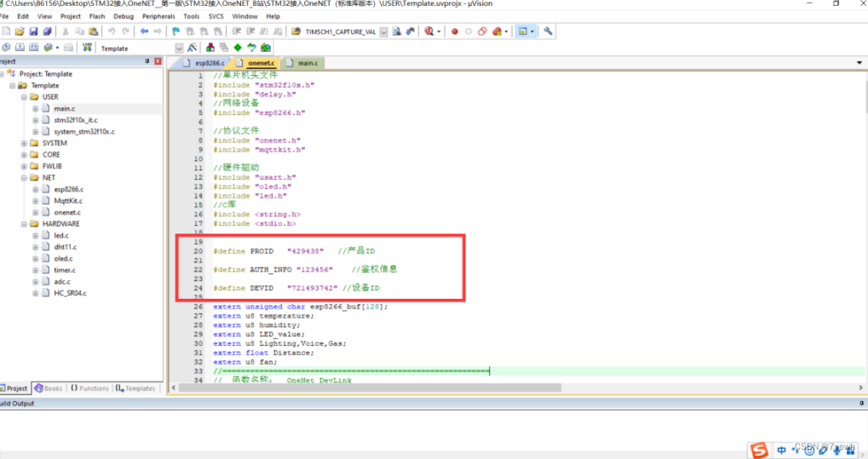
Task: Click the TIM5CH1_CAPTURE_VAL search field
Action: (341, 32)
